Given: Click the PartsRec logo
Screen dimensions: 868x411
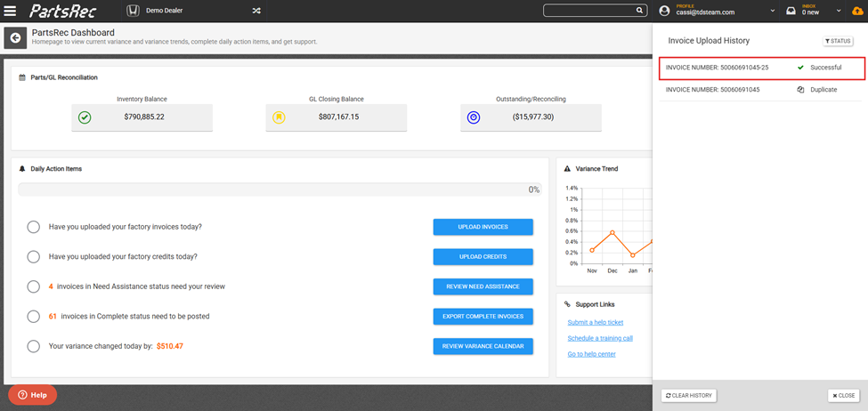Looking at the screenshot, I should pos(62,11).
